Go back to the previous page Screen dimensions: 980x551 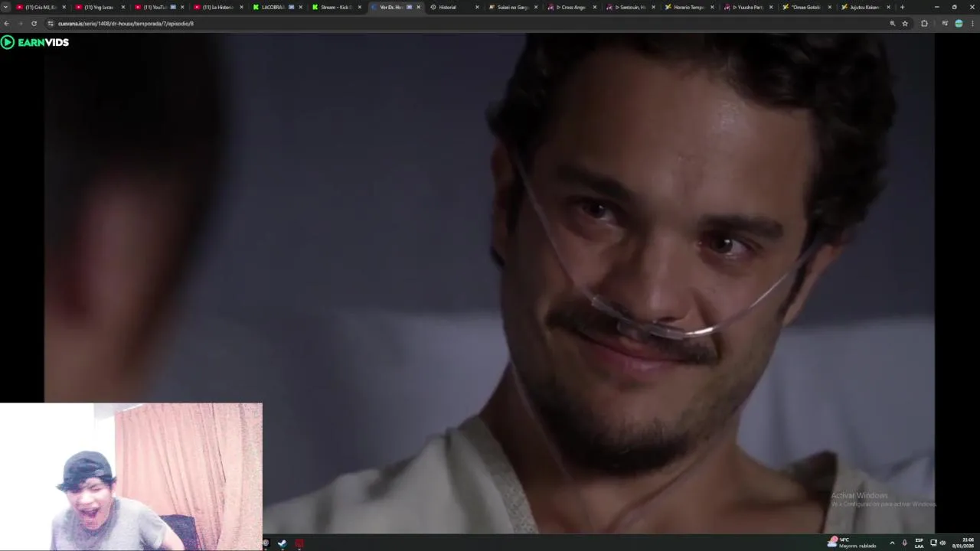pyautogui.click(x=7, y=24)
